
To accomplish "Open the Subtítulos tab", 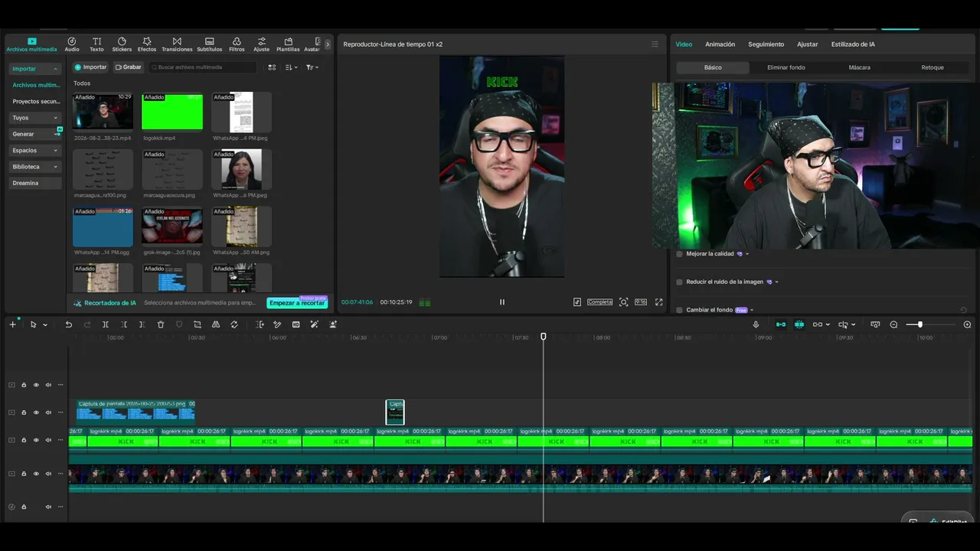I will coord(210,44).
